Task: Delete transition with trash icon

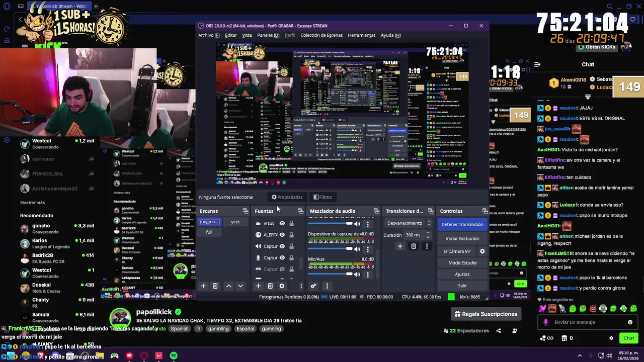Action: coord(414,246)
